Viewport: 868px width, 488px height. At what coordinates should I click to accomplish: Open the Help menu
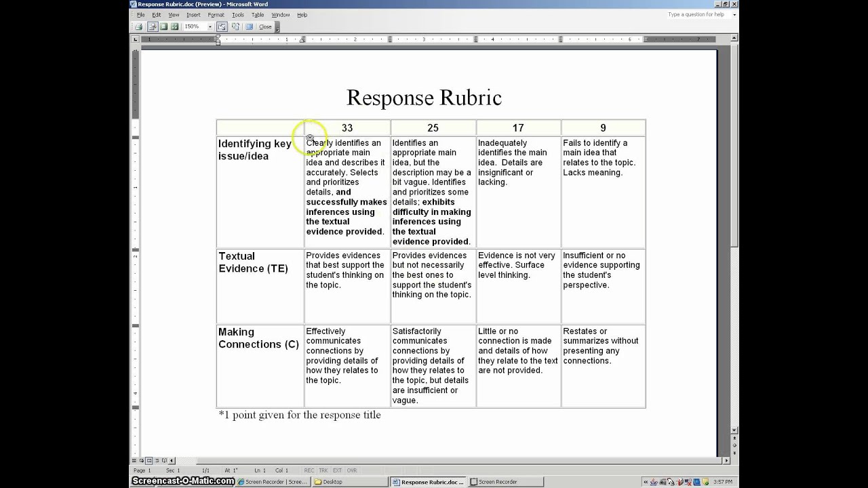tap(302, 15)
